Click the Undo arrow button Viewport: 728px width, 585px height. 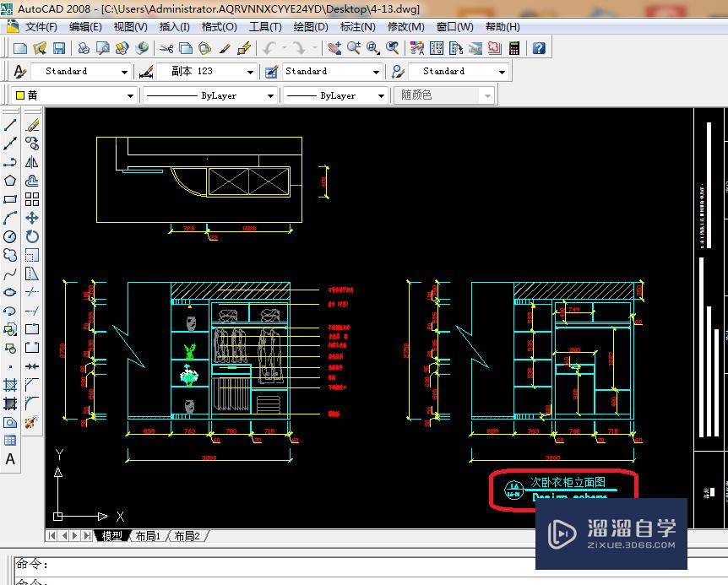(x=269, y=48)
